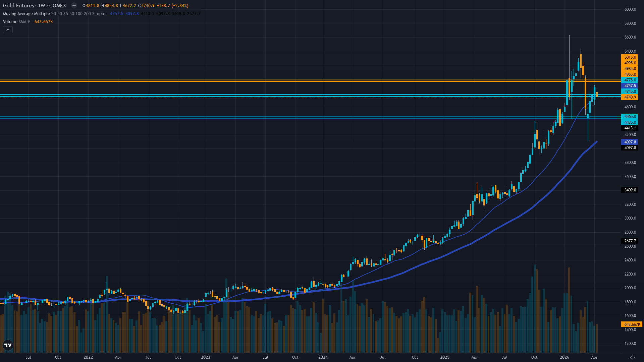Select the cyan 4775.0 price label
Image resolution: width=644 pixels, height=362 pixels.
630,80
